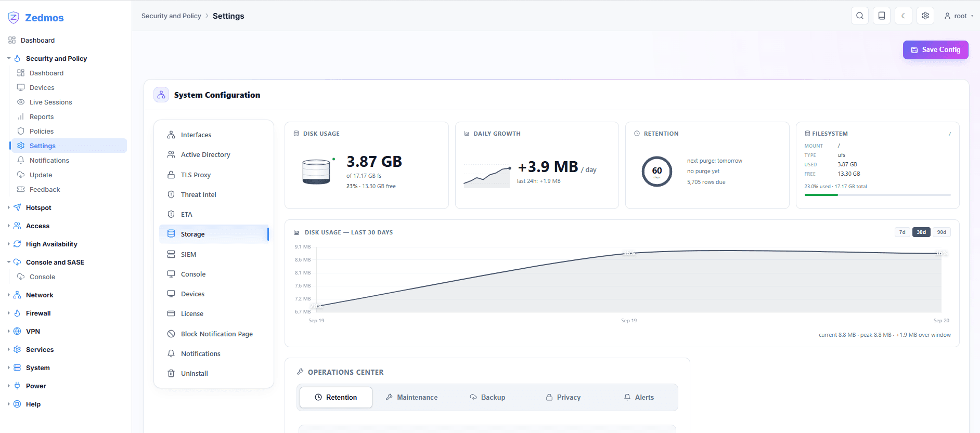Viewport: 980px width, 433px height.
Task: Expand the VPN section
Action: [8, 331]
